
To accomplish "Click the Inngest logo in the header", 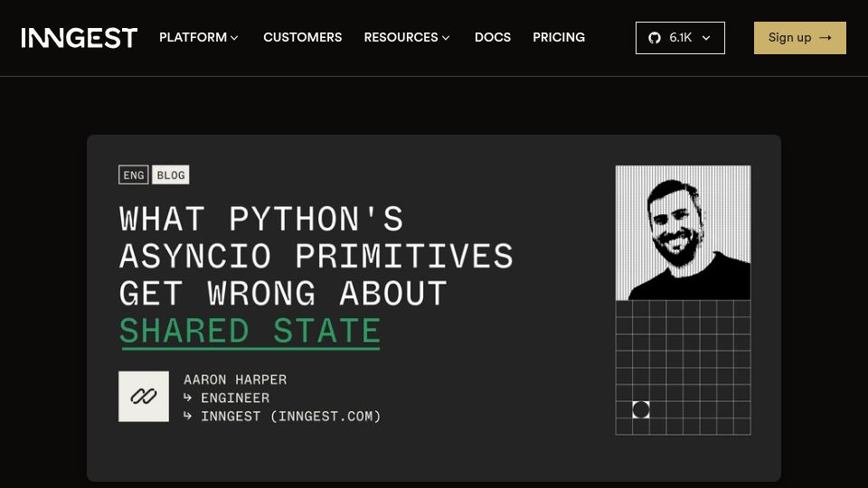I will (x=80, y=38).
